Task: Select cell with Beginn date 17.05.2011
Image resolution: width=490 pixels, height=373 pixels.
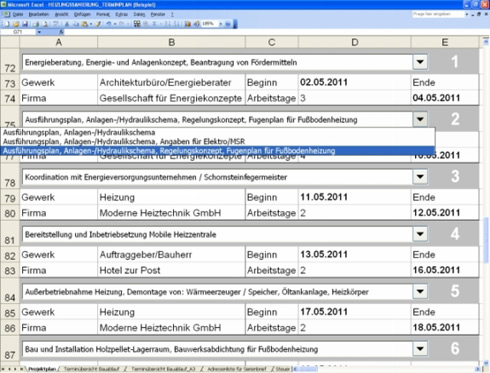Action: pyautogui.click(x=355, y=312)
